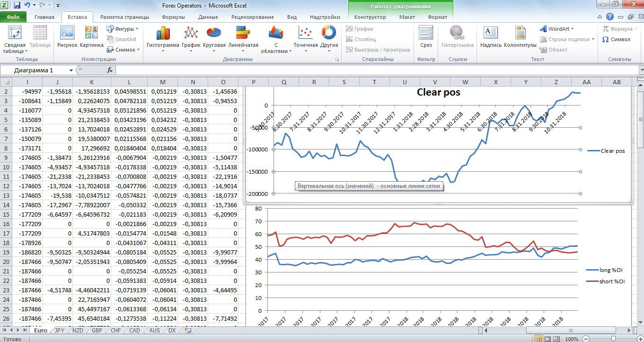This screenshot has width=644, height=342.
Task: Select the GBP sheet tab
Action: pos(97,331)
